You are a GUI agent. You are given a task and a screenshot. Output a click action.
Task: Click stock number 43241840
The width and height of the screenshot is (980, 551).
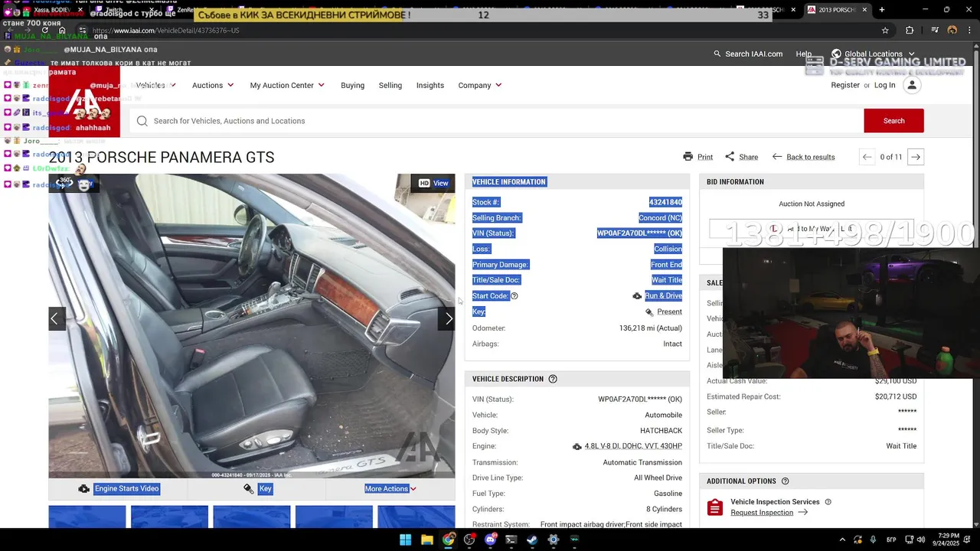pos(665,203)
